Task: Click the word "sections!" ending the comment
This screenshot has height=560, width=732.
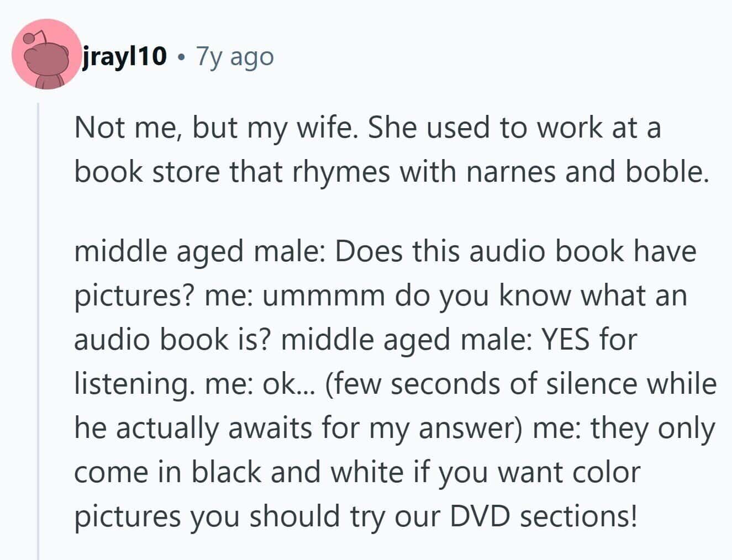Action: point(578,517)
